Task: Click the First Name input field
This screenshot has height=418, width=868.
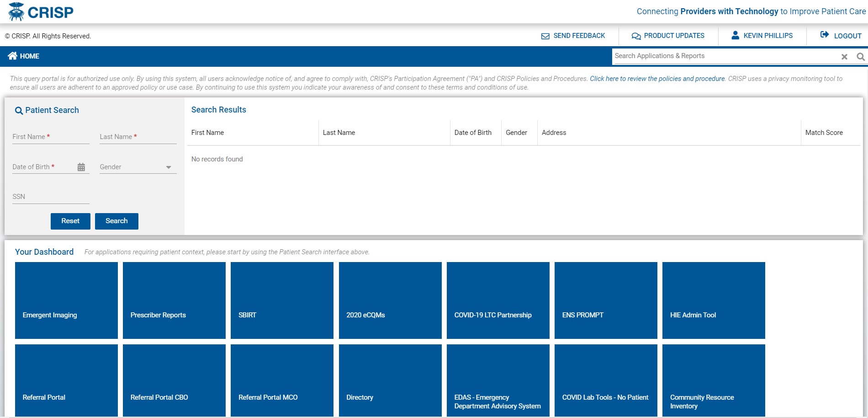Action: coord(51,137)
